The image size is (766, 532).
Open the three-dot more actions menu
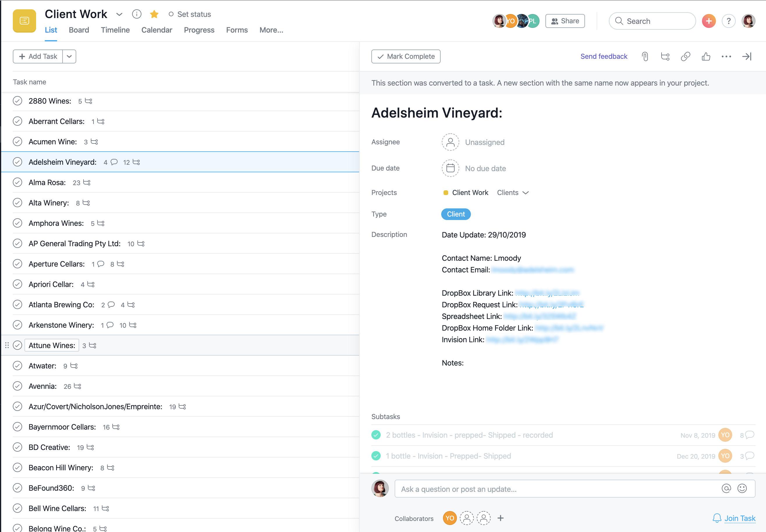point(726,56)
